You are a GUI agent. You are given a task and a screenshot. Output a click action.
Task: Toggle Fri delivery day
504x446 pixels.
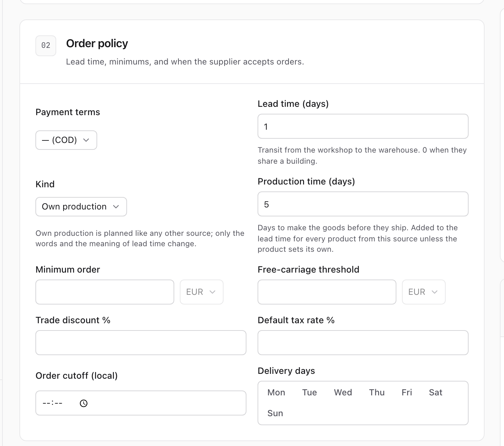point(407,392)
